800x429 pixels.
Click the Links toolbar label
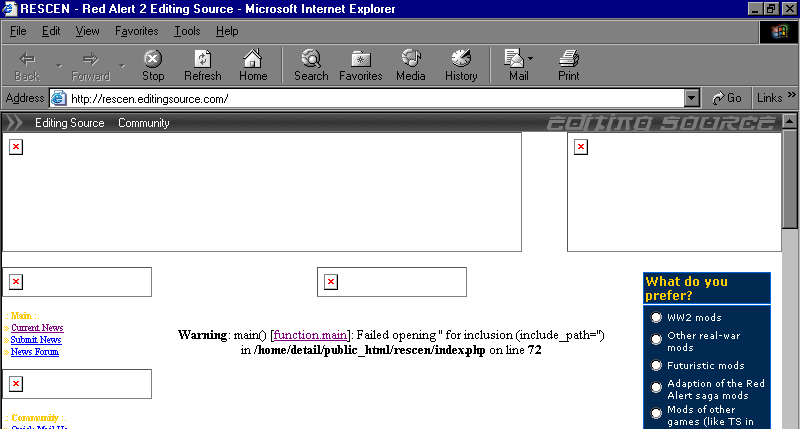pos(769,98)
